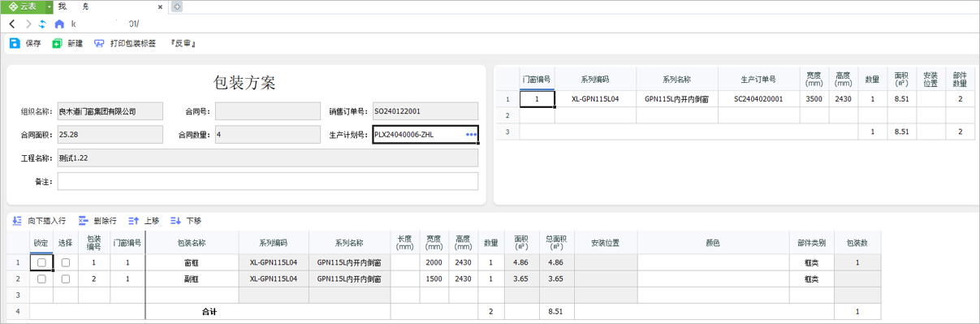Click 门窗编号 cell 1 in top table
The image size is (980, 324).
[537, 99]
